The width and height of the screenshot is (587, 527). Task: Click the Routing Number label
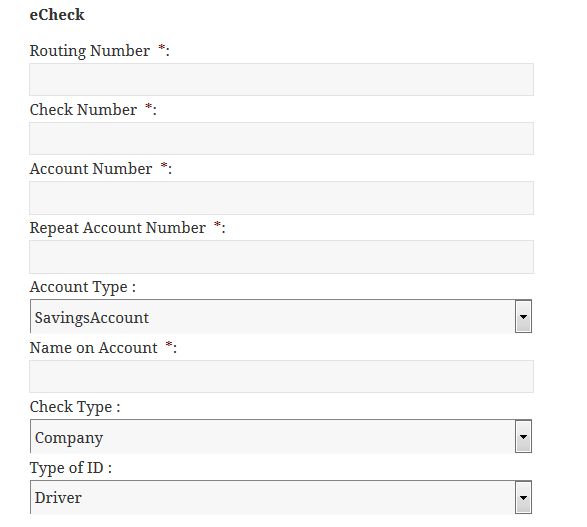tap(90, 51)
